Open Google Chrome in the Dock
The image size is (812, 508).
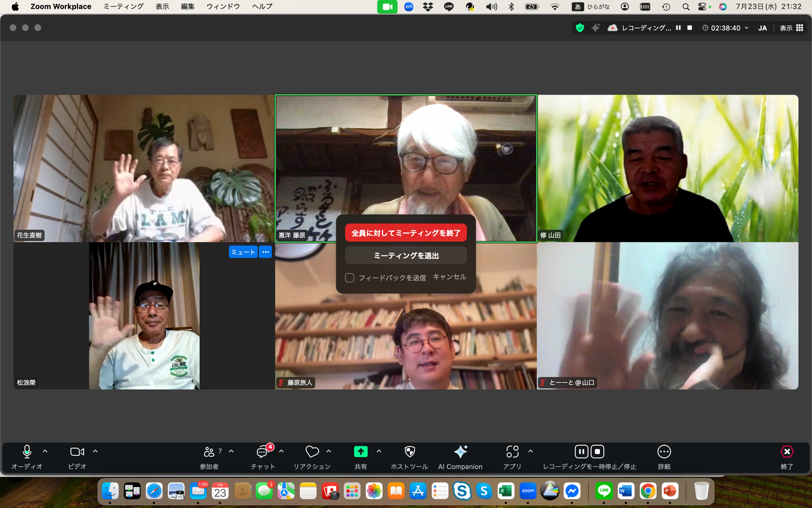coord(648,491)
